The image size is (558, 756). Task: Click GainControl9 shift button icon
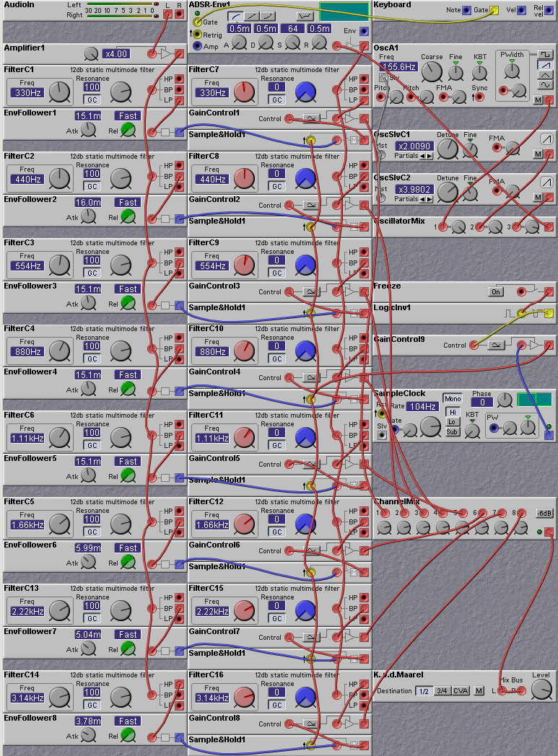[x=497, y=345]
